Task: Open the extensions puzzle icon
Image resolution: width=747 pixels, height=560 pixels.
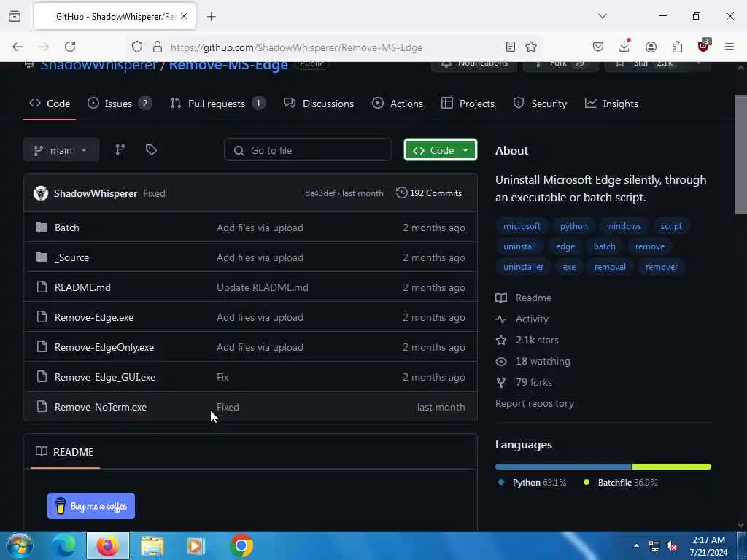Action: 677,47
